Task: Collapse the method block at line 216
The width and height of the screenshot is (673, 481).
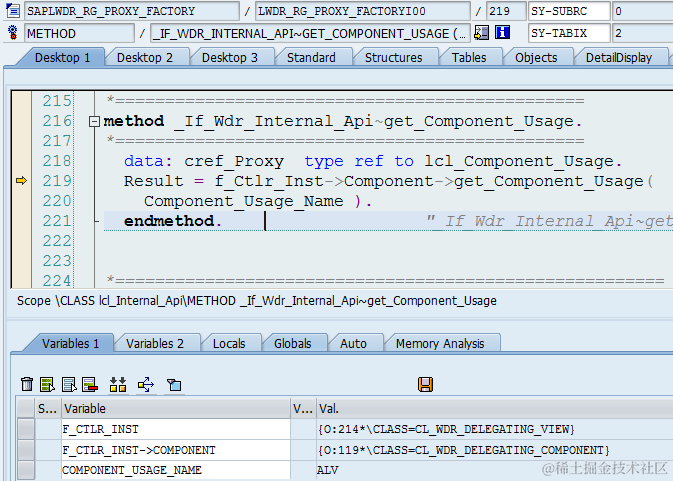Action: click(94, 121)
